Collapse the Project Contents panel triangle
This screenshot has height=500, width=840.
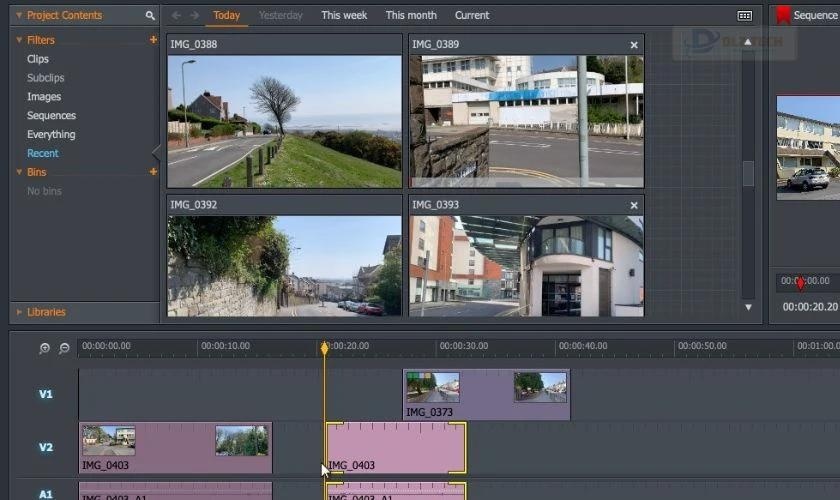[x=19, y=16]
